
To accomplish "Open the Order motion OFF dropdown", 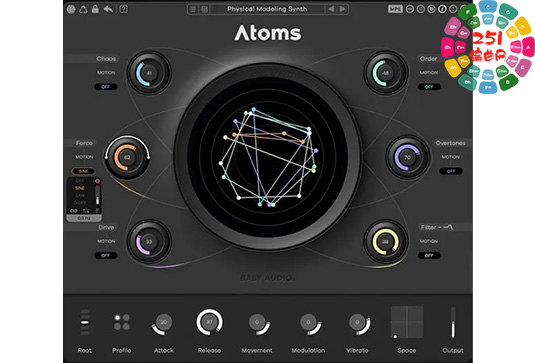I will (429, 87).
